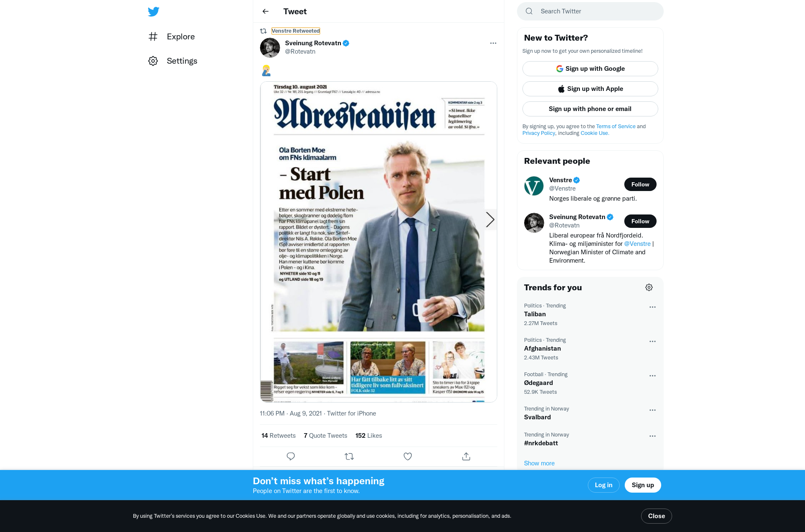Click Sign up with Google
This screenshot has height=532, width=805.
(590, 69)
